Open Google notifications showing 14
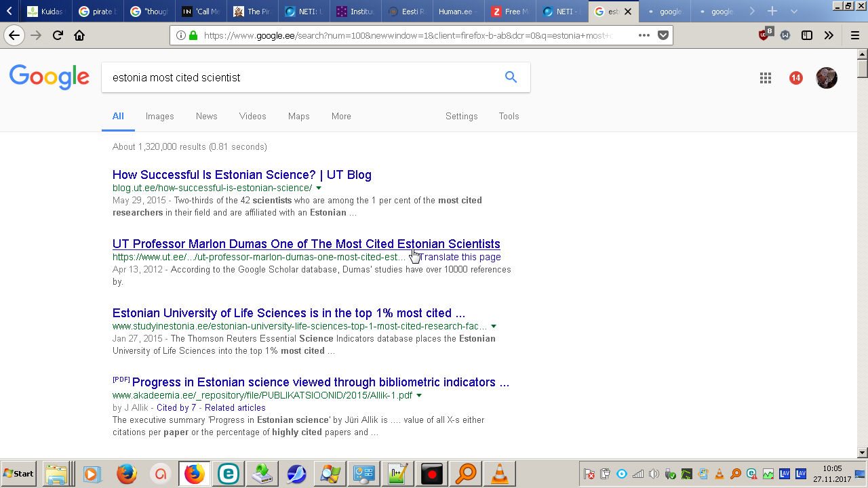868x488 pixels. pos(795,78)
